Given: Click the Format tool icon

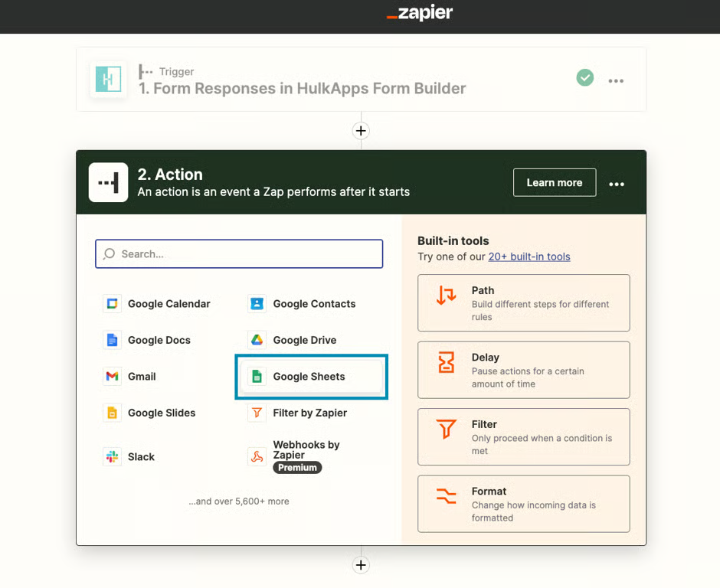Looking at the screenshot, I should [x=446, y=496].
